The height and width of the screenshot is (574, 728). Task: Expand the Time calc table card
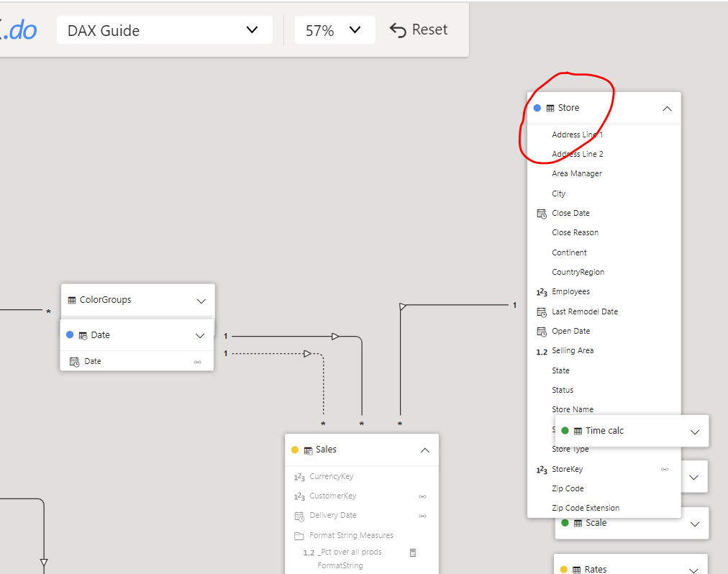[695, 432]
